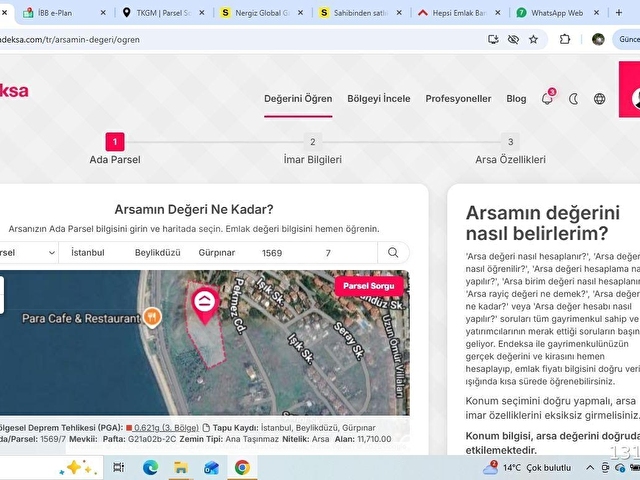Click the Chrome taskbar icon
Image resolution: width=640 pixels, height=480 pixels.
242,467
